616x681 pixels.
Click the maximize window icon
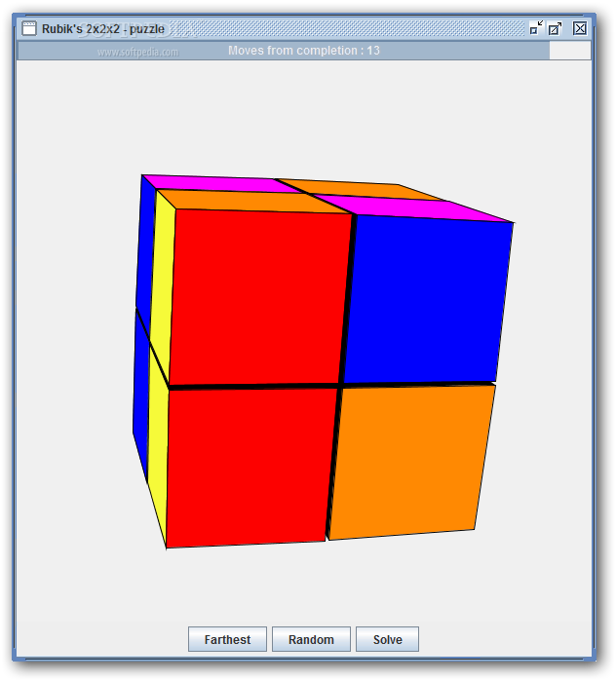pyautogui.click(x=556, y=28)
